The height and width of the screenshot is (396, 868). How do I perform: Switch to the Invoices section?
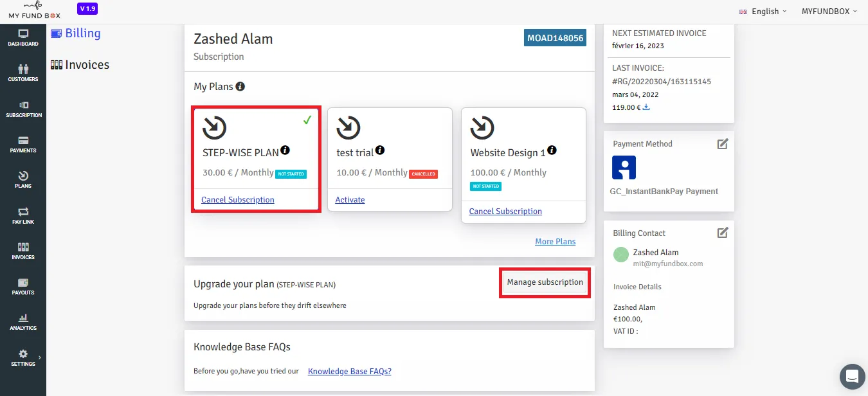pos(80,64)
